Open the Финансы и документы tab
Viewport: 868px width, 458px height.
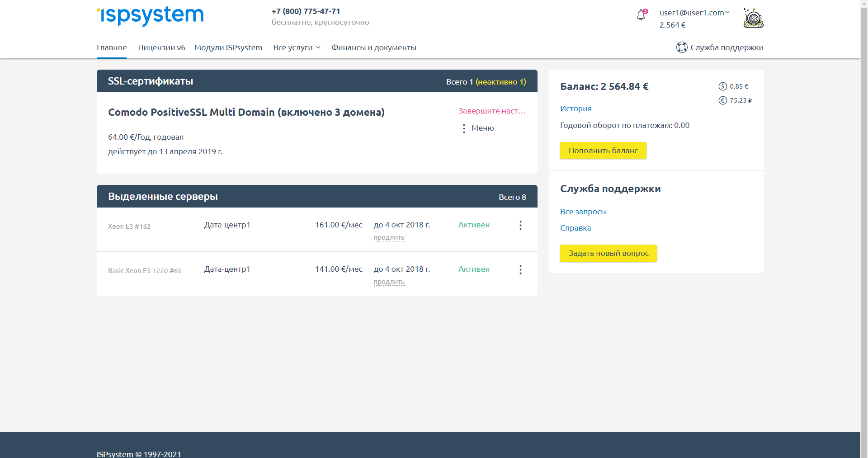[373, 47]
